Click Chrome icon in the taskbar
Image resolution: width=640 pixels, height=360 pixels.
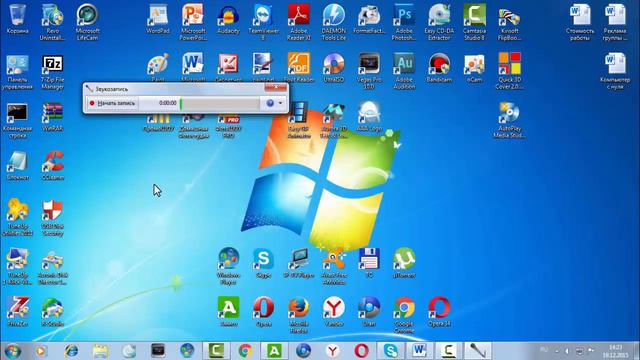click(245, 351)
